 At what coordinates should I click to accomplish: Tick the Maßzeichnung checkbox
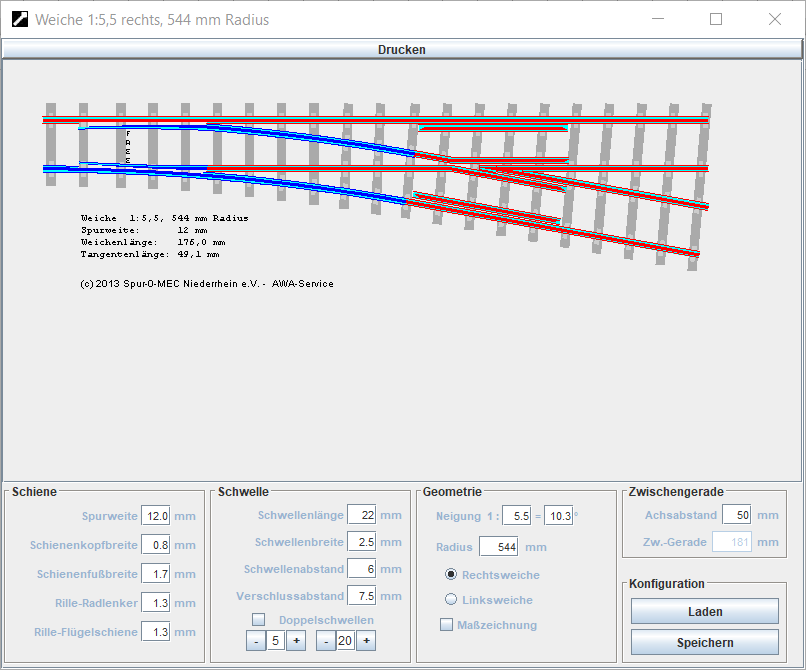(x=447, y=625)
